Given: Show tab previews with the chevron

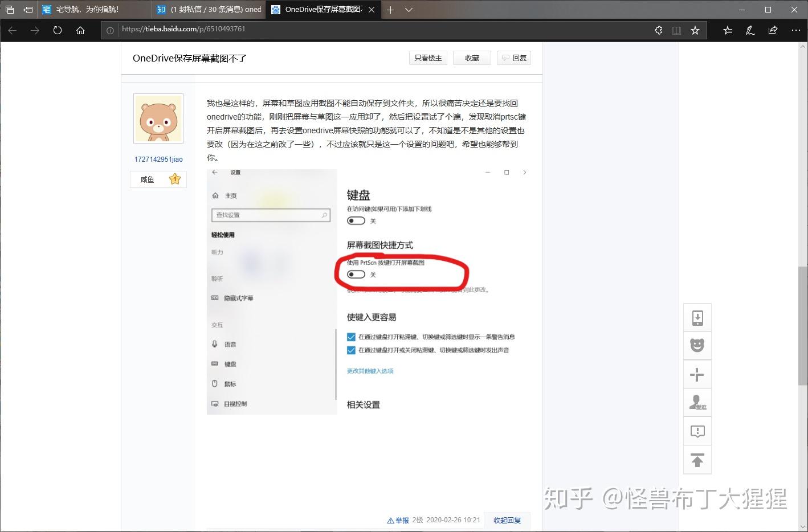Looking at the screenshot, I should pos(409,10).
